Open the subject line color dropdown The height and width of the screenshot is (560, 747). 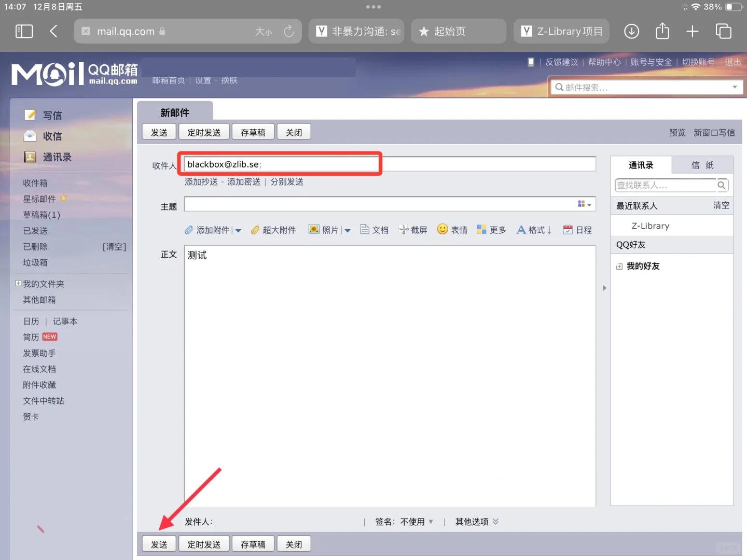click(585, 204)
